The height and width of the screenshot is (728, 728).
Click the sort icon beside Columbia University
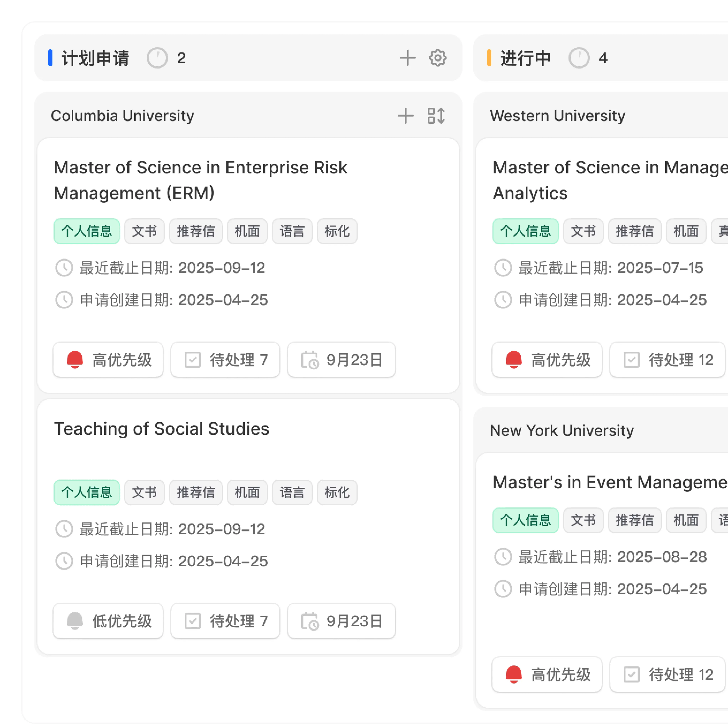pos(436,116)
